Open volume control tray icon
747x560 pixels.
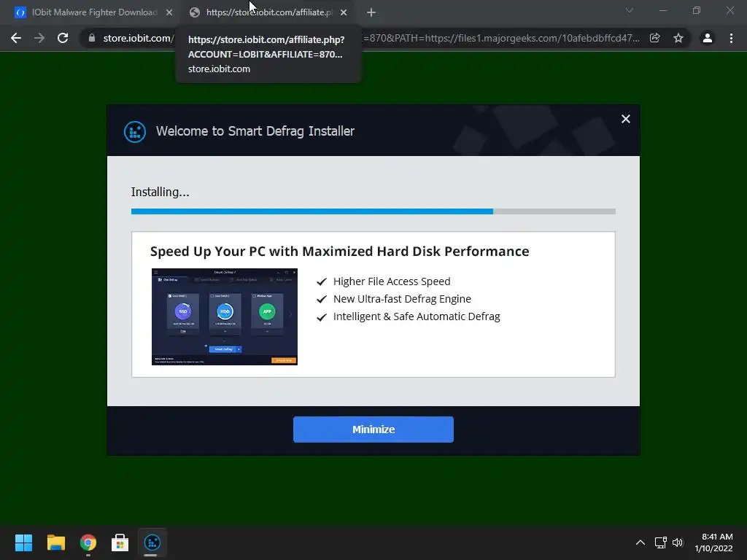[678, 542]
